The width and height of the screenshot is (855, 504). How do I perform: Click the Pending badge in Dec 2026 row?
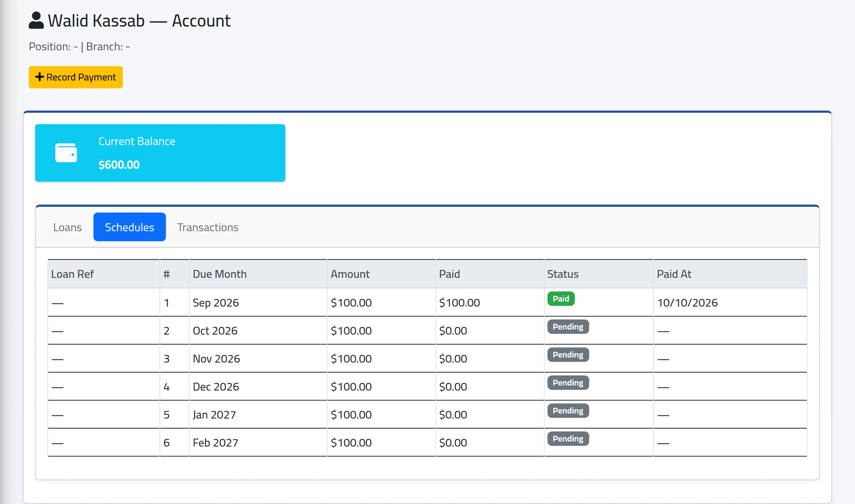pos(568,383)
